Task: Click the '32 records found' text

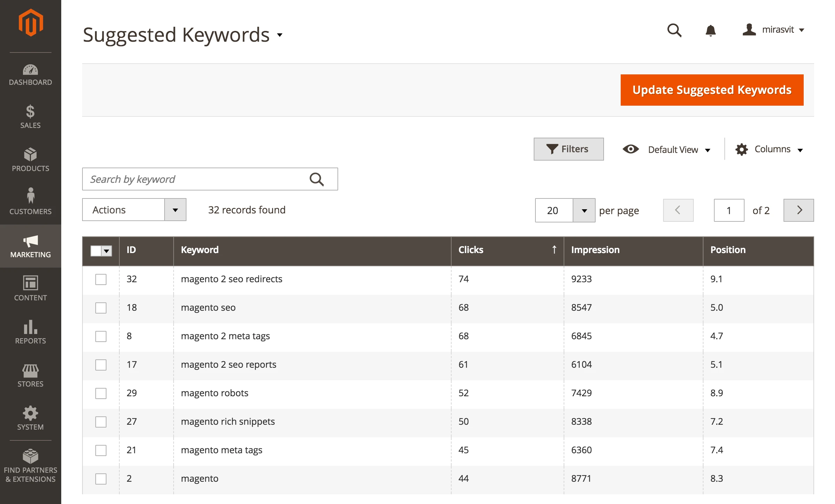Action: click(x=247, y=210)
